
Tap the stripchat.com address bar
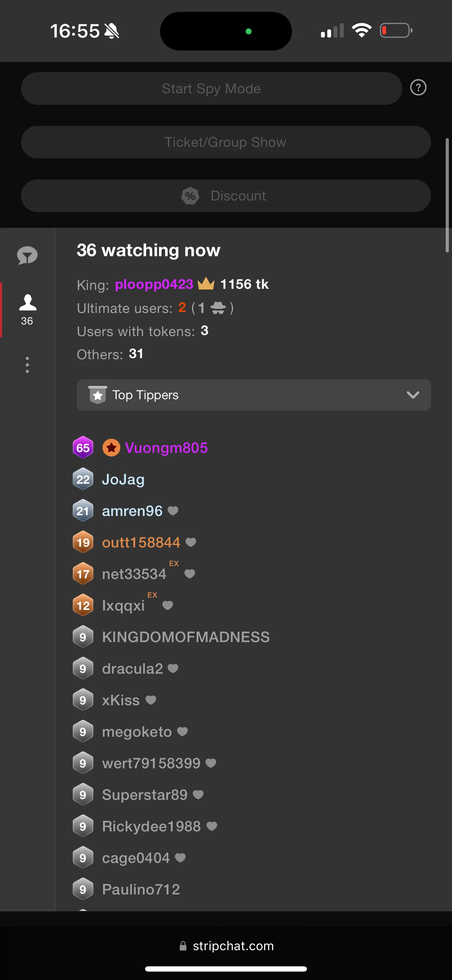click(x=226, y=946)
